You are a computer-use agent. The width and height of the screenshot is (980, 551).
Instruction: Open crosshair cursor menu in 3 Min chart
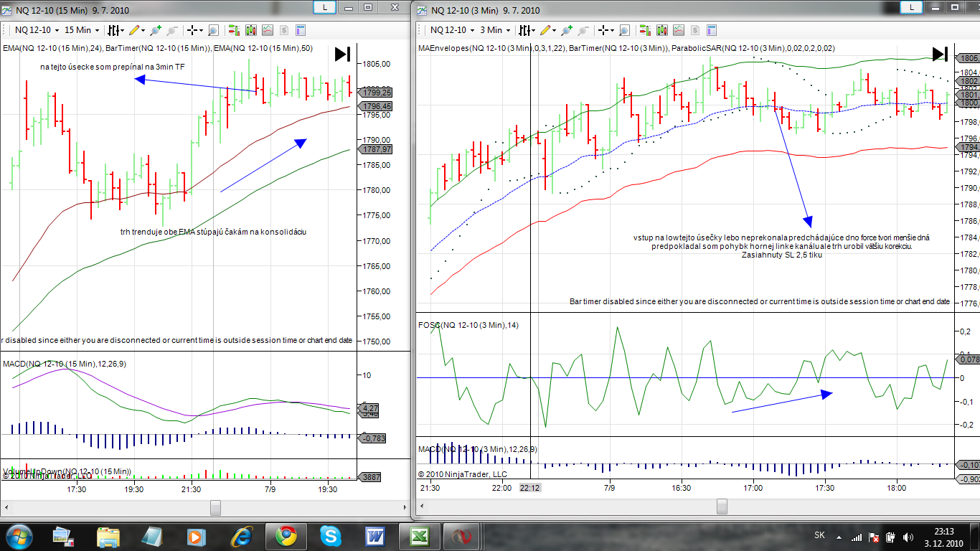click(x=606, y=30)
